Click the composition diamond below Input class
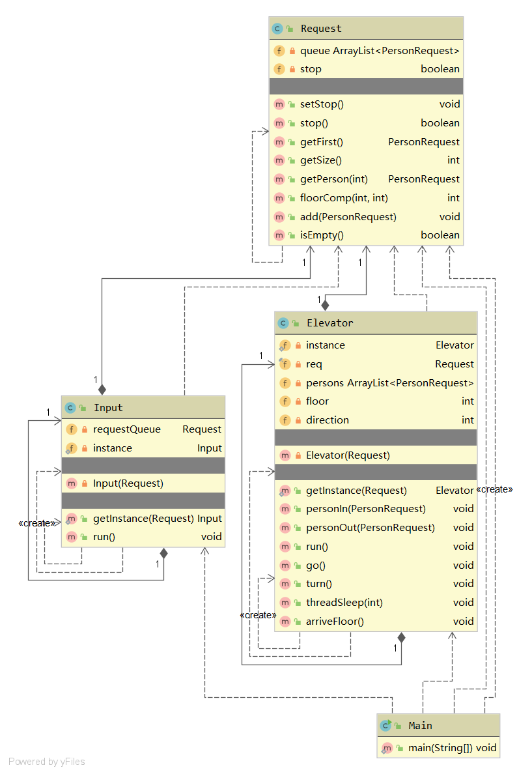The image size is (532, 774). (164, 553)
